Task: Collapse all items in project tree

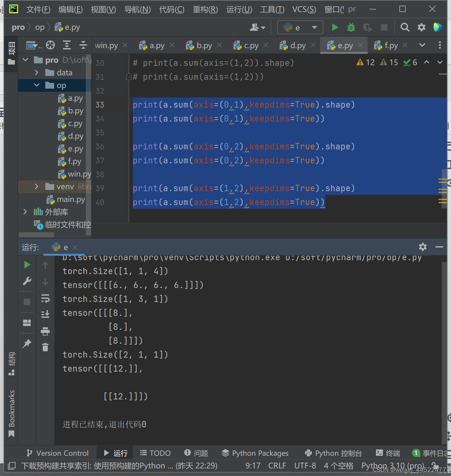Action: (83, 45)
